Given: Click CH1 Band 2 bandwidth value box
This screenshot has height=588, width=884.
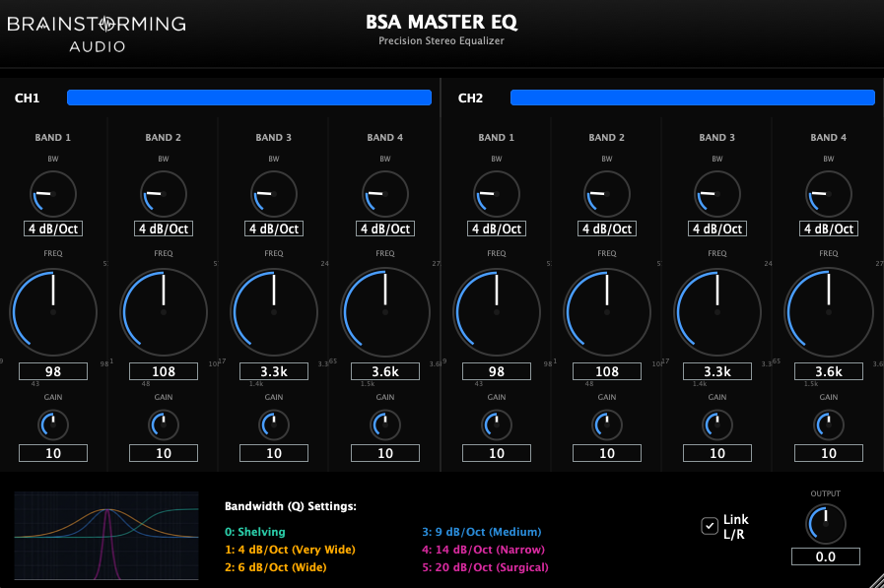Looking at the screenshot, I should [x=164, y=229].
